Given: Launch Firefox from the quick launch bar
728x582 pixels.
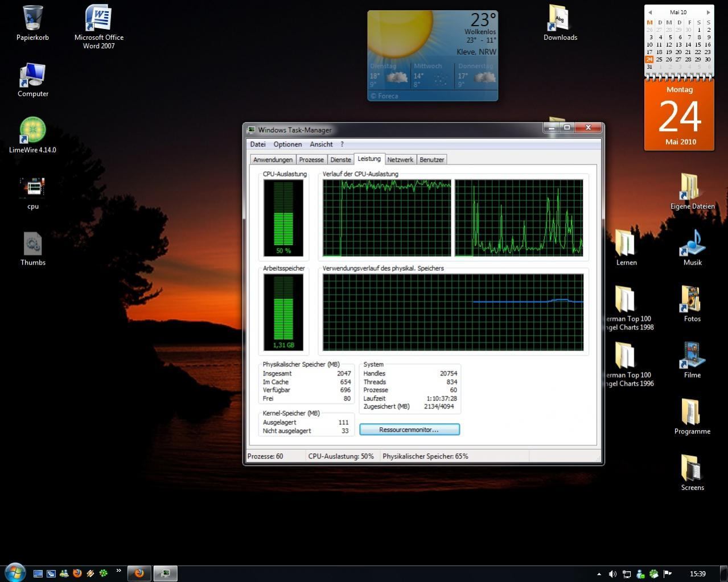Looking at the screenshot, I should [x=77, y=573].
